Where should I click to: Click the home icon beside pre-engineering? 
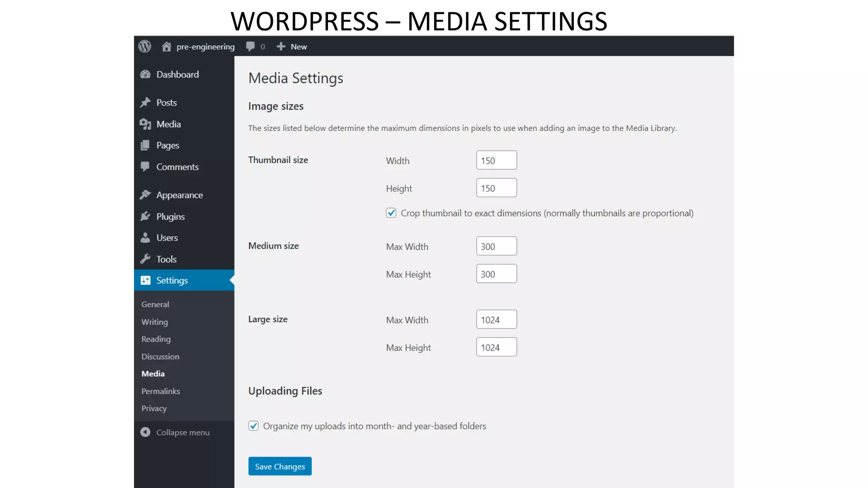point(166,46)
